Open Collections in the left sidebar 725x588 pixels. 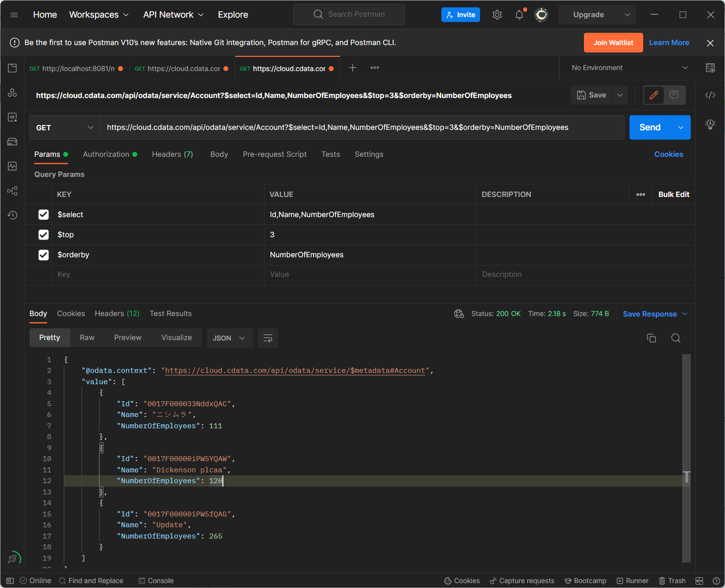point(12,68)
